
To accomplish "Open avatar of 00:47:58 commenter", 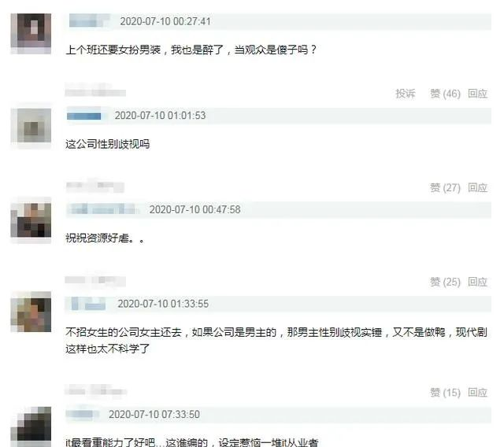I will pyautogui.click(x=31, y=220).
